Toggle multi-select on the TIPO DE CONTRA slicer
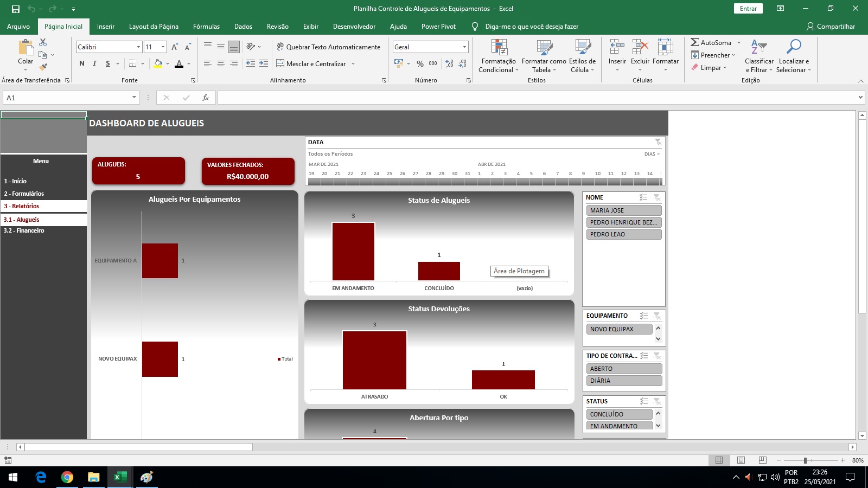The height and width of the screenshot is (488, 868). click(644, 356)
